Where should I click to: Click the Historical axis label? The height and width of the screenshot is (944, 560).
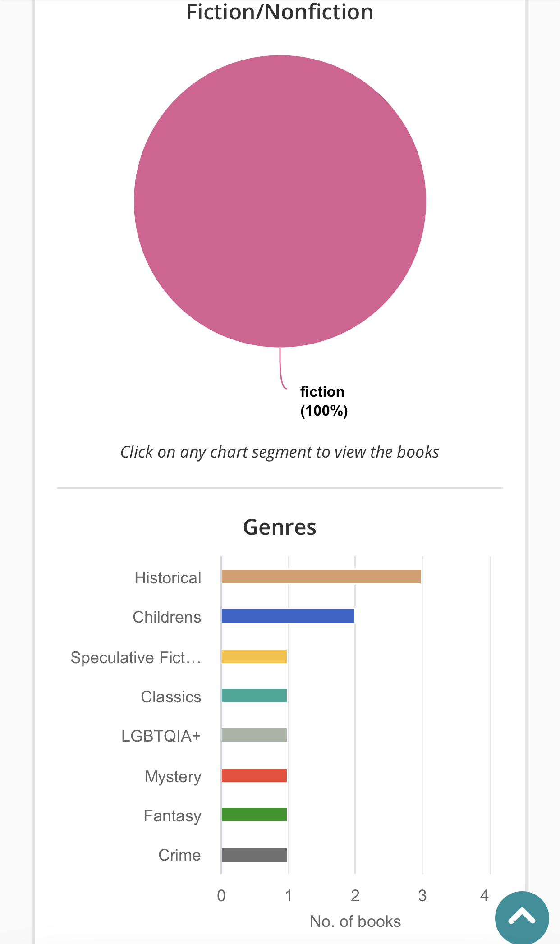click(168, 578)
